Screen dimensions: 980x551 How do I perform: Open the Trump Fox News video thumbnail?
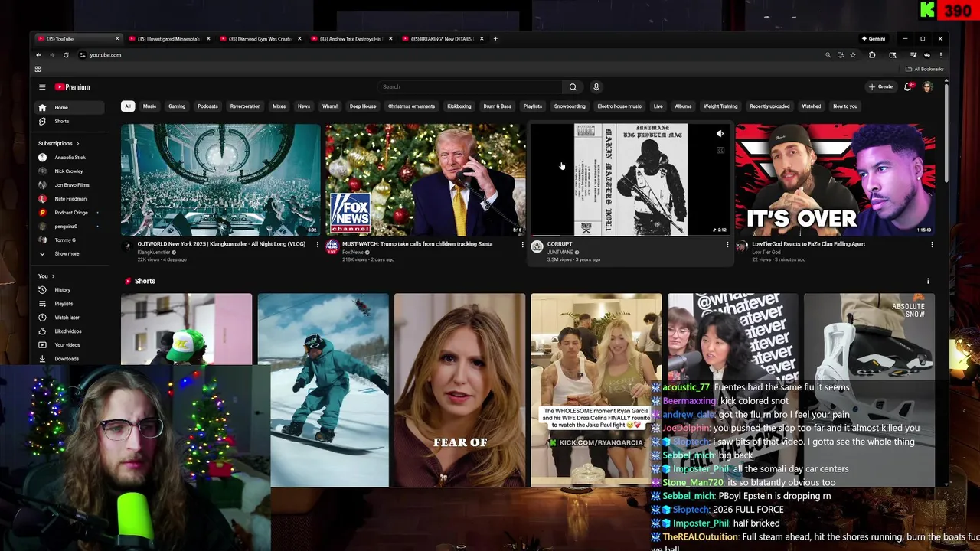tap(425, 180)
